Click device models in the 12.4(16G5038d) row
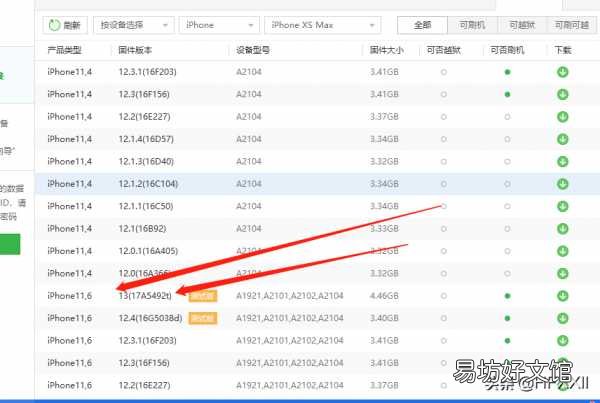The image size is (600, 403). 290,318
